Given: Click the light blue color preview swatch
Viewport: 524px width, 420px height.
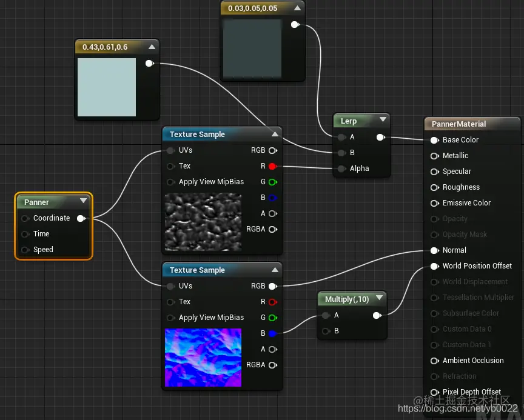Looking at the screenshot, I should pyautogui.click(x=107, y=87).
